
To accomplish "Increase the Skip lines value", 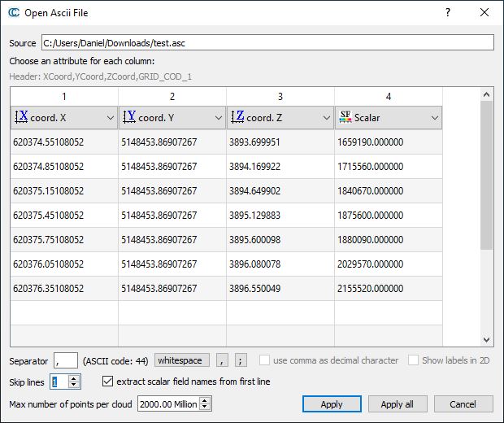I will (x=75, y=378).
